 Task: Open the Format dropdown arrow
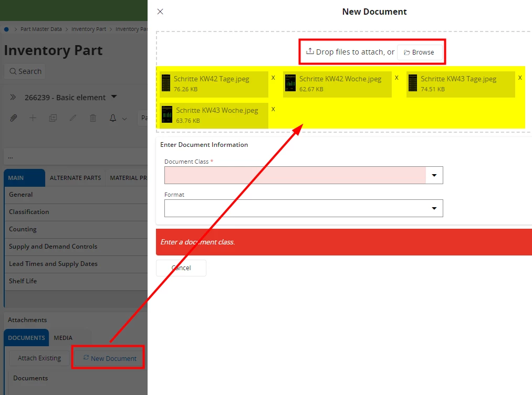[x=434, y=208]
